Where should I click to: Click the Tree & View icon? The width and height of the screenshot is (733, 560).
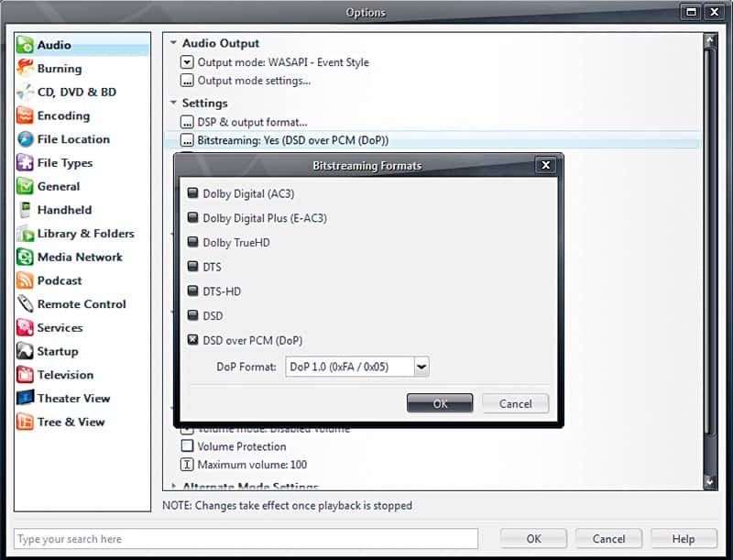26,422
